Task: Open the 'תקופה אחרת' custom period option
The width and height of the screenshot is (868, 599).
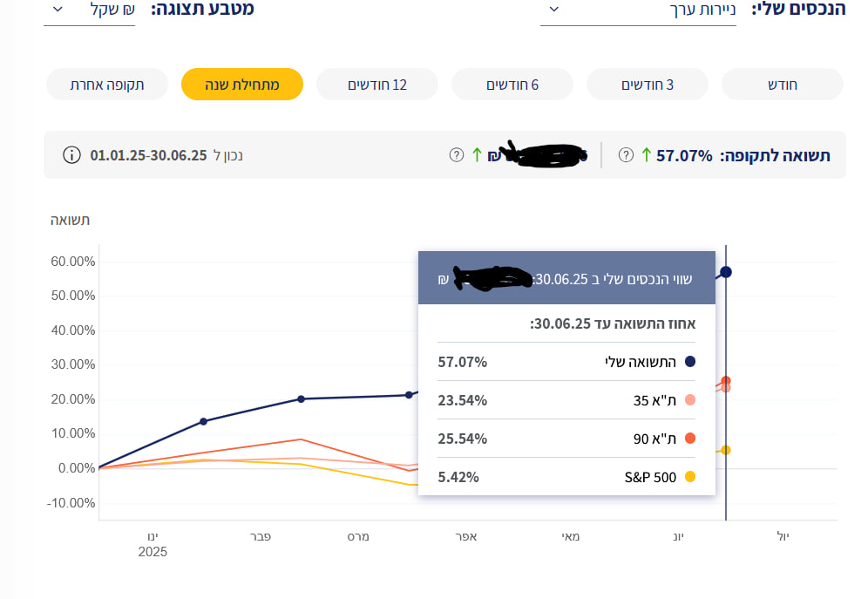Action: [107, 85]
